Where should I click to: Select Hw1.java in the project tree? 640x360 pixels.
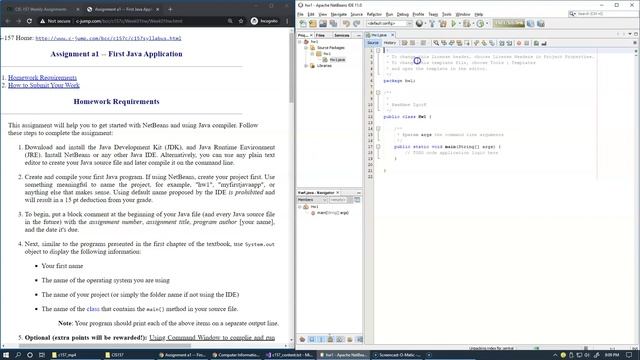[x=337, y=60]
